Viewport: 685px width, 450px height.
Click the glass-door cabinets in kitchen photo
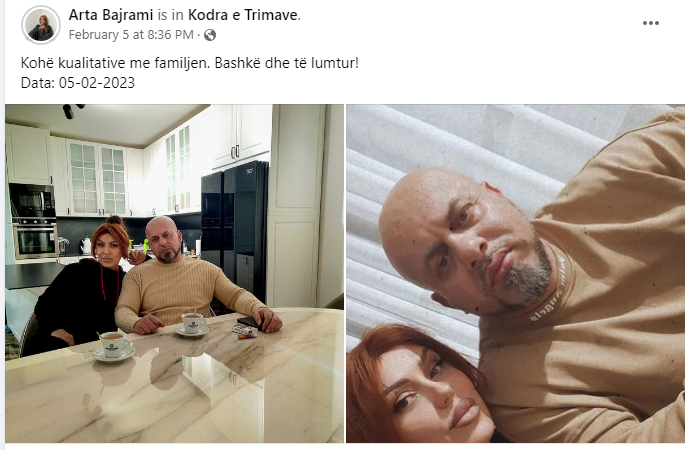coord(98,177)
